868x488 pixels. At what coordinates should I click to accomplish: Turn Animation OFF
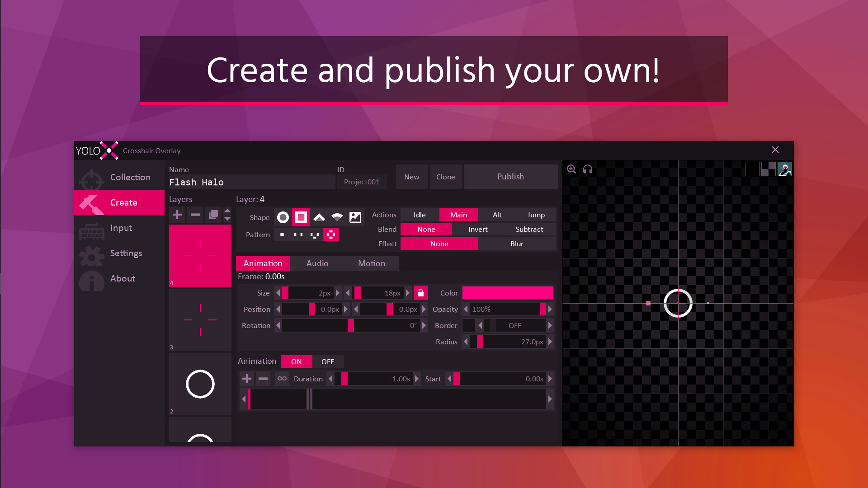tap(328, 361)
